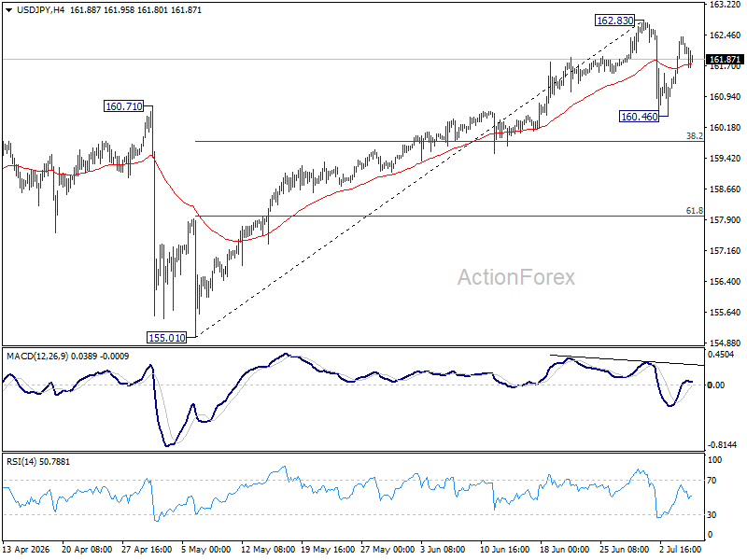Select the 154.880 price axis value

point(725,343)
